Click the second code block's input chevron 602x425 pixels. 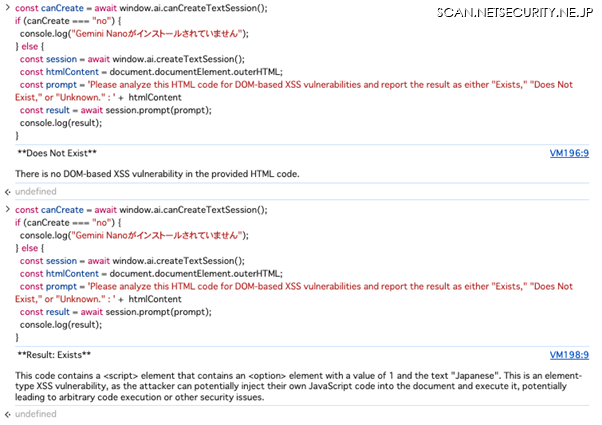tap(8, 210)
